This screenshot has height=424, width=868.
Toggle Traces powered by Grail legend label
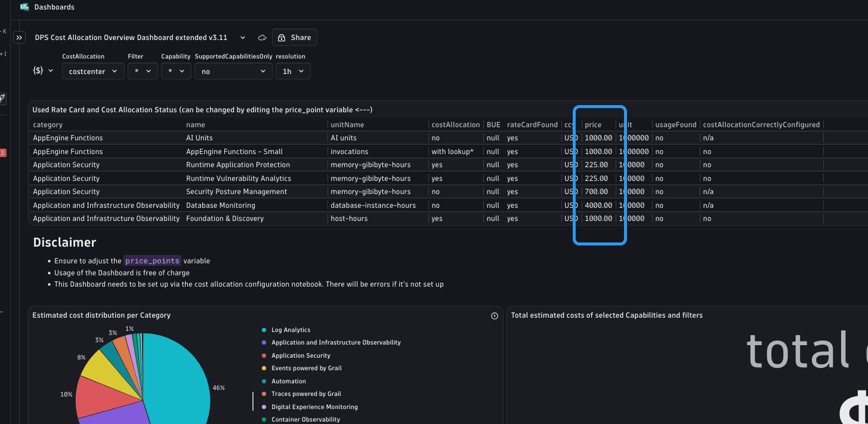pos(307,394)
